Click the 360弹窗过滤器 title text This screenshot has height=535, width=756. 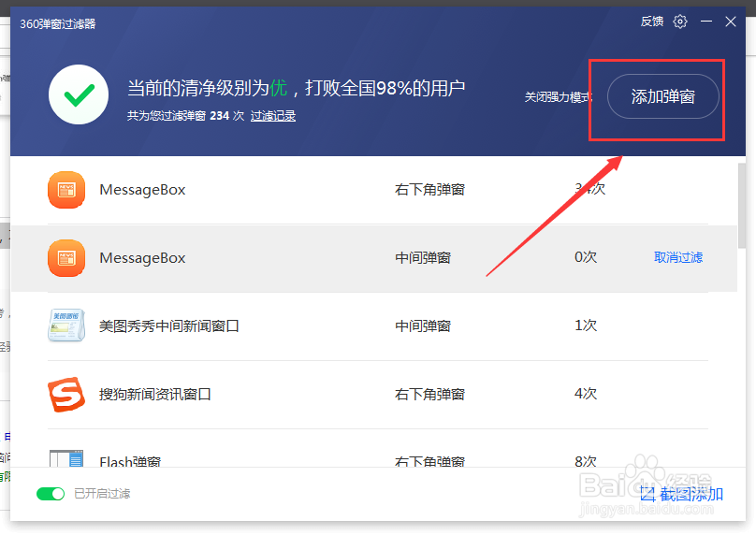point(58,24)
